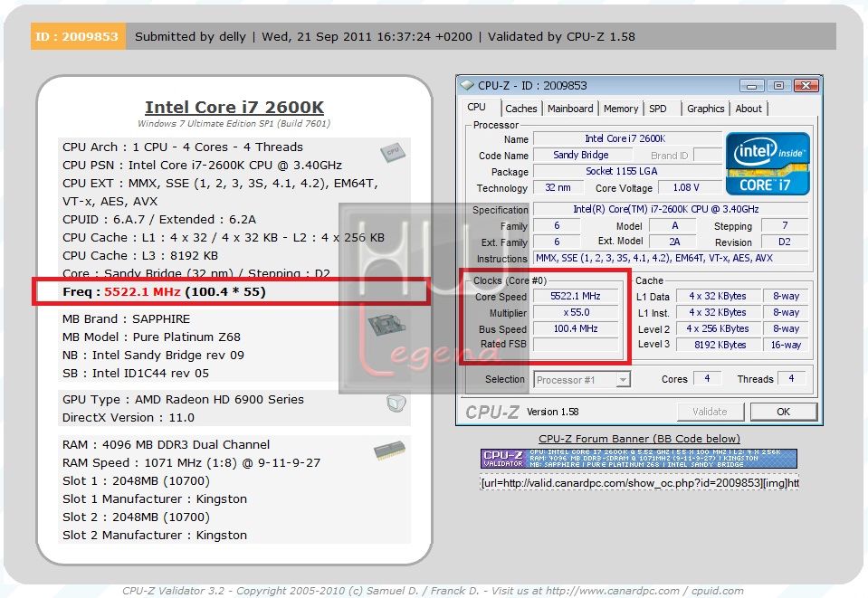Screen dimensions: 868x598
Task: Open the Intel Core i7 2600K heading link
Action: pos(234,107)
